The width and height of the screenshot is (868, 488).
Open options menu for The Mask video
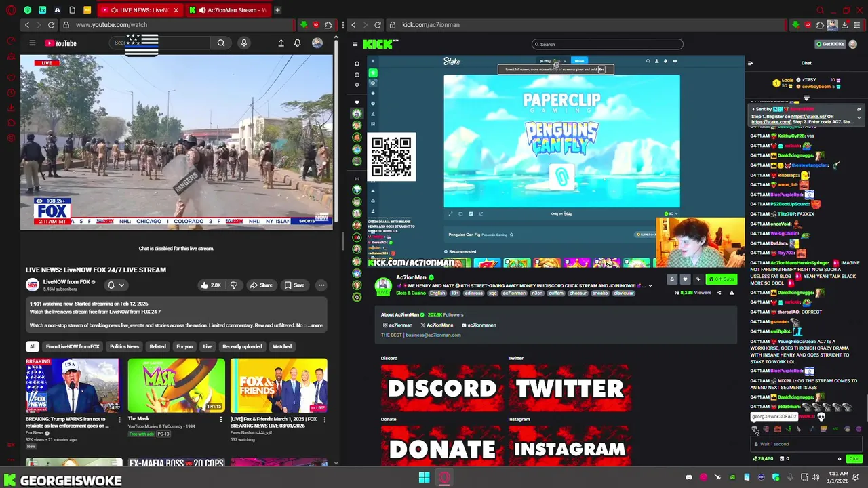[220, 420]
